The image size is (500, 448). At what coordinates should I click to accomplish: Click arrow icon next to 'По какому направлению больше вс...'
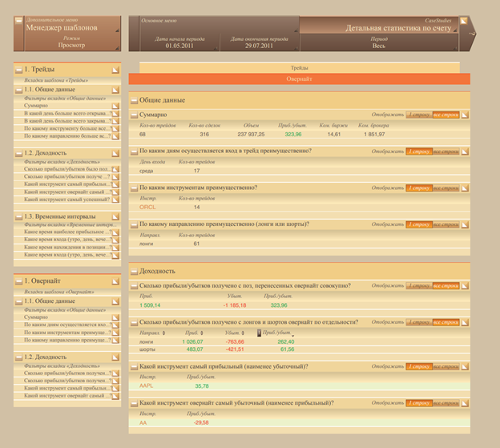click(x=115, y=136)
